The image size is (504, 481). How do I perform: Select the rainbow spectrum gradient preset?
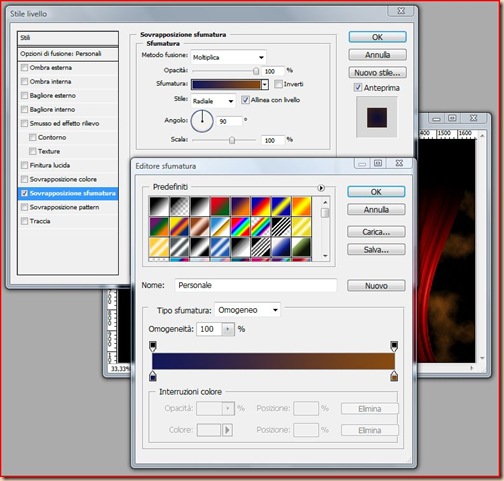240,227
